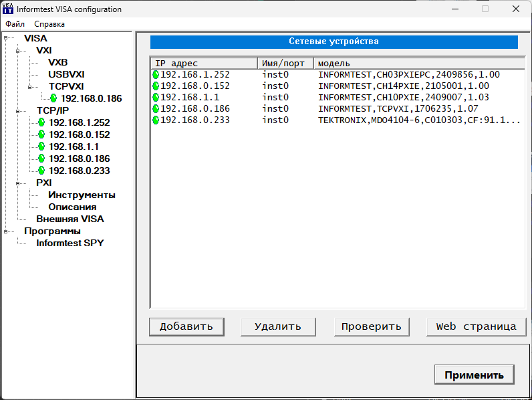This screenshot has height=400, width=532.
Task: Click the Сетевые устройства header banner
Action: (x=334, y=41)
